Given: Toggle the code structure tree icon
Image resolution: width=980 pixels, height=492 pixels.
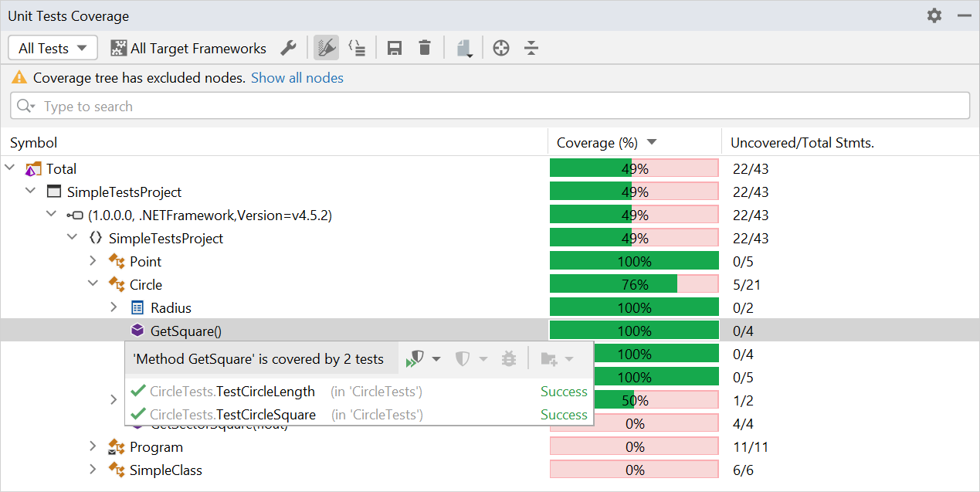Looking at the screenshot, I should tap(357, 48).
